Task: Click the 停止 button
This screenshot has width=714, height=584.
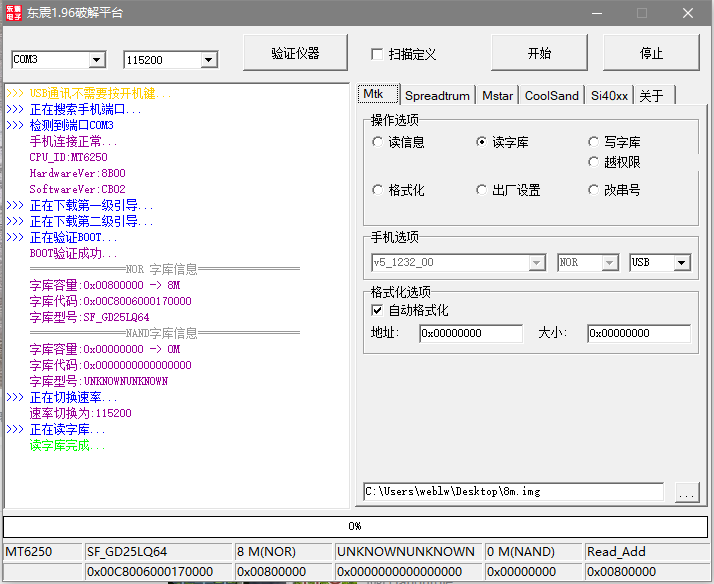Action: [651, 53]
